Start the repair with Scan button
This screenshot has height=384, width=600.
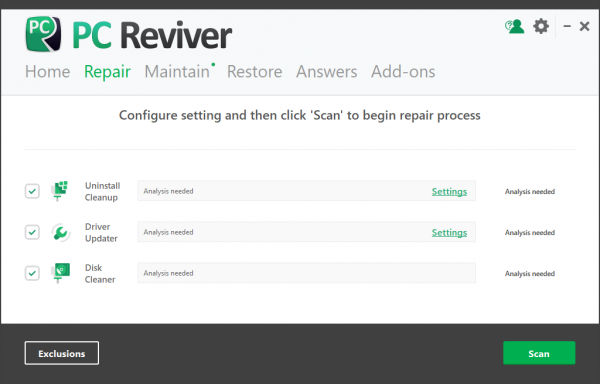(x=539, y=353)
